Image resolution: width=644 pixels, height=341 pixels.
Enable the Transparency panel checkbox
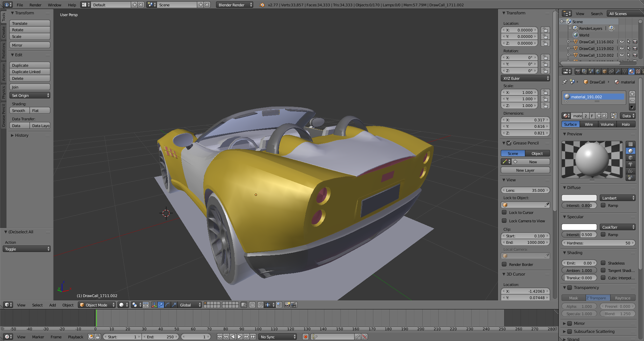point(570,288)
